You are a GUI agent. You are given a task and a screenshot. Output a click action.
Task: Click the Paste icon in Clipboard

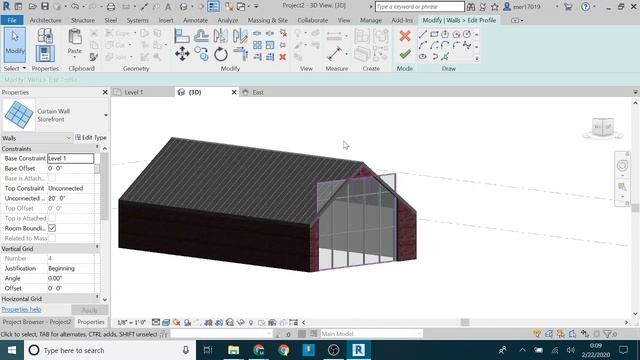(x=75, y=37)
